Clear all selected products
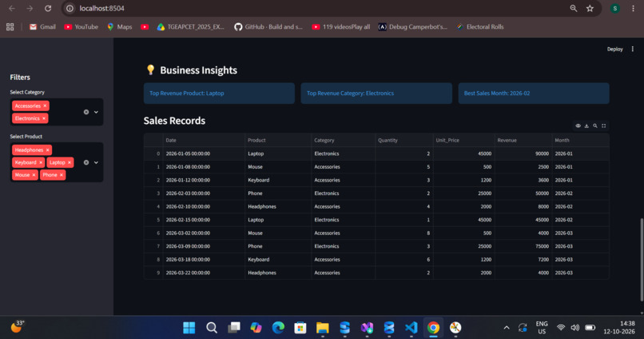 point(86,162)
